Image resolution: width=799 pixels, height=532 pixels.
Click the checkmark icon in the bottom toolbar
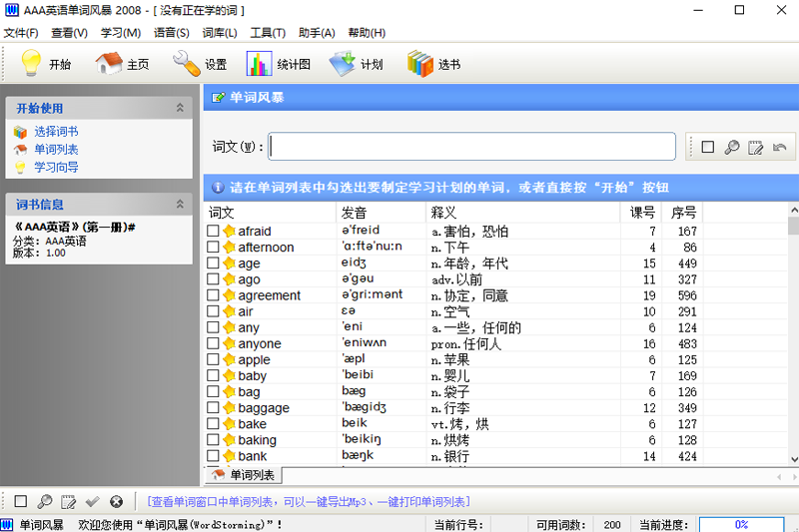[92, 501]
